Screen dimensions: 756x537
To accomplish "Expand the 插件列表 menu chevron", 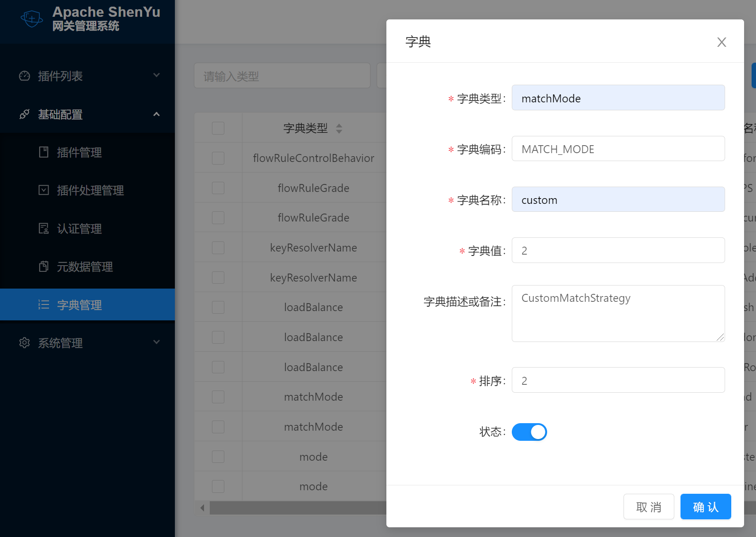I will click(x=156, y=75).
